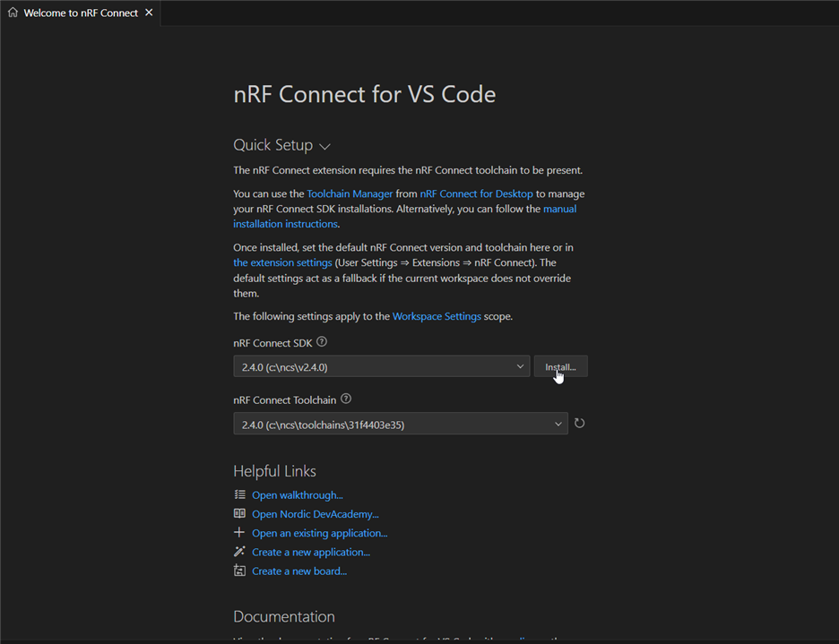Open the nRF Connect SDK version dropdown
The image size is (839, 644).
(382, 367)
